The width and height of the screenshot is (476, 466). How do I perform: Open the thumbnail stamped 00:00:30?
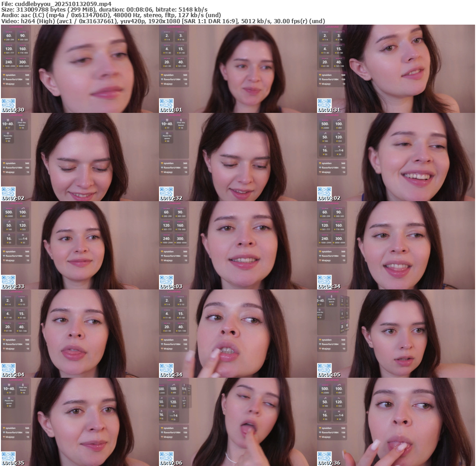click(x=79, y=69)
